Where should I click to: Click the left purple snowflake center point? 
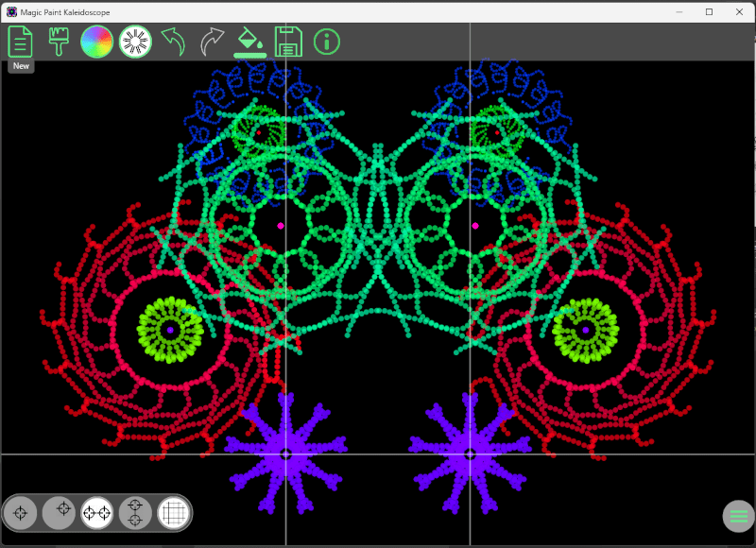(286, 454)
